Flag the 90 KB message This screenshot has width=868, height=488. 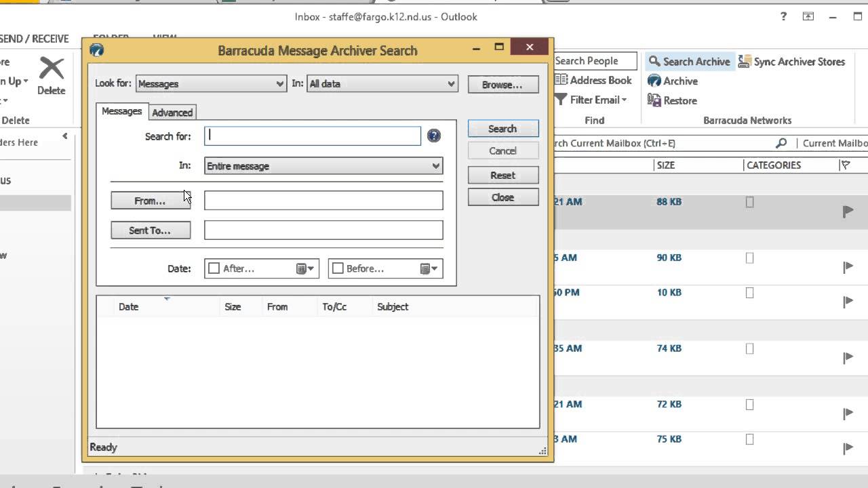[848, 267]
